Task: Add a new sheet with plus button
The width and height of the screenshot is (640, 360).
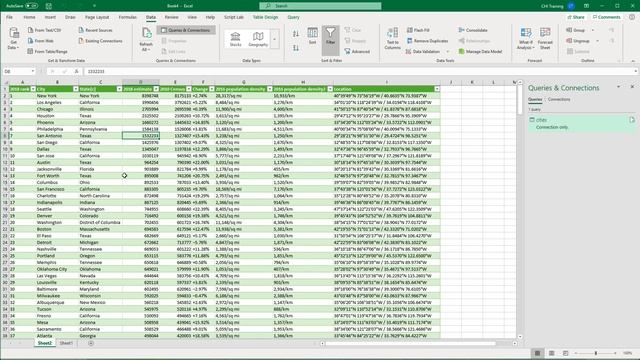Action: point(91,343)
